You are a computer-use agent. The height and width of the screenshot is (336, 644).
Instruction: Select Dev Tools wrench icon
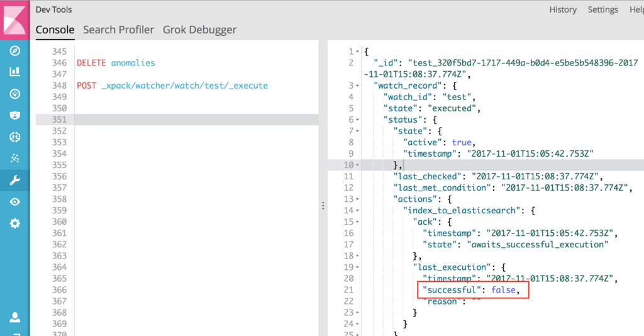pos(15,180)
